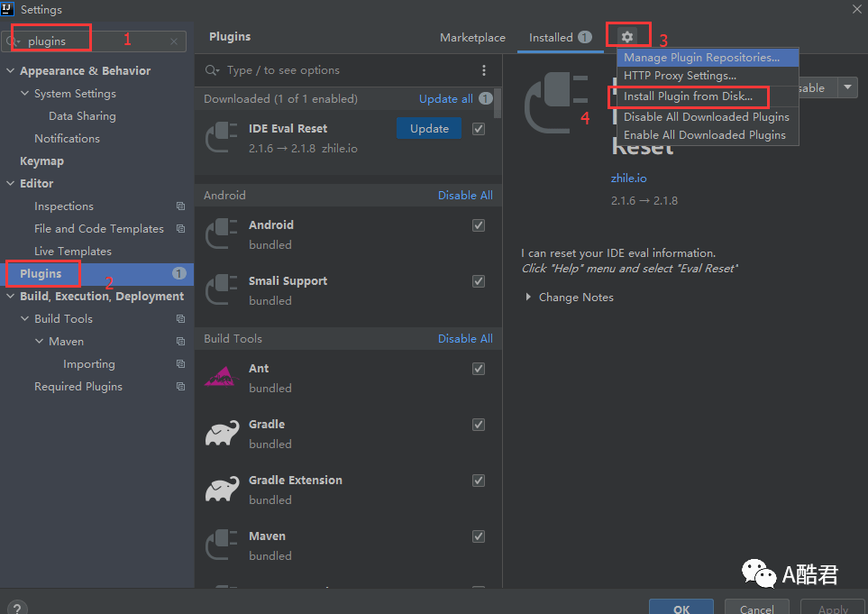Click the Update button for IDE Eval Reset
Viewport: 868px width, 614px height.
[429, 128]
